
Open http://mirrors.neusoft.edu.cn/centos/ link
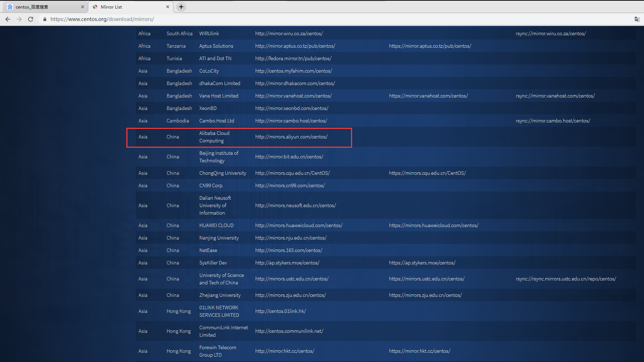[x=295, y=205]
